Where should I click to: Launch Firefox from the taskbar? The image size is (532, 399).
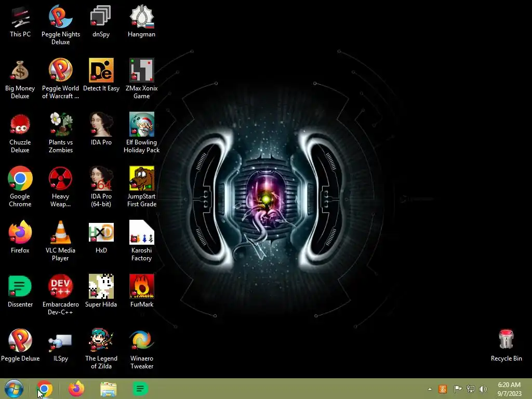(x=76, y=389)
